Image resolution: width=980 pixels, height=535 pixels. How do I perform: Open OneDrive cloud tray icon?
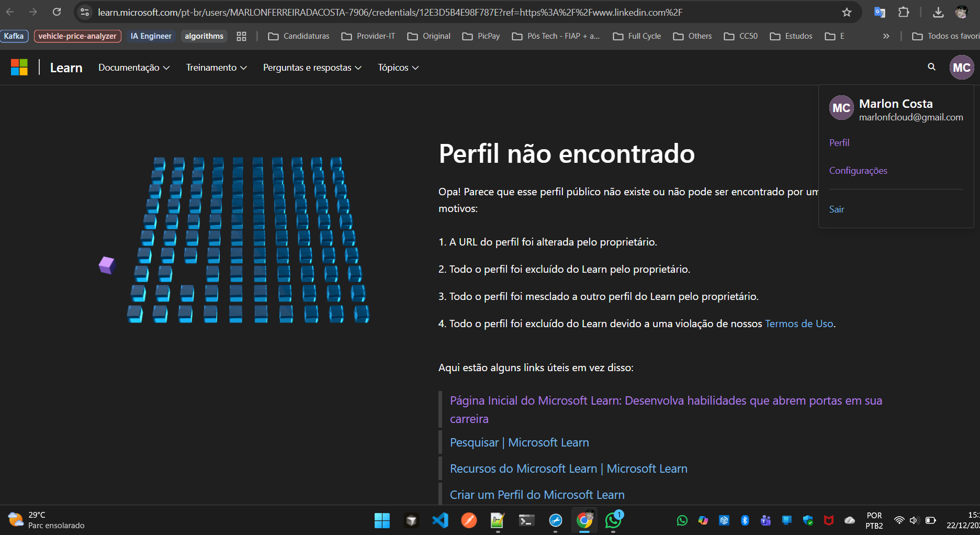[850, 520]
